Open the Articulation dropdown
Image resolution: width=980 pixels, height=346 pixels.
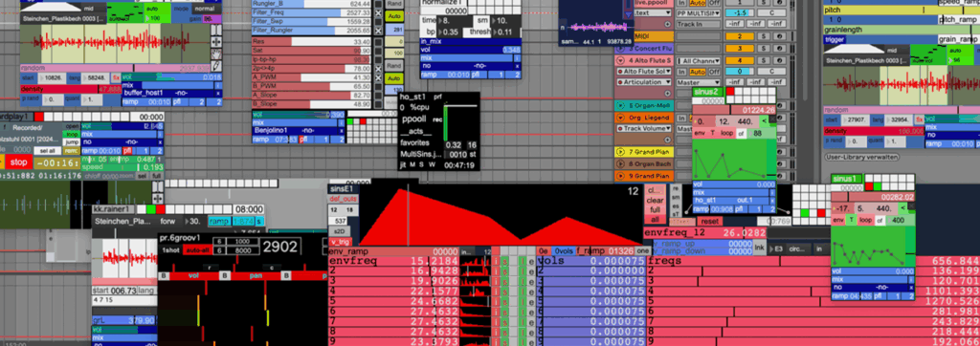click(644, 82)
